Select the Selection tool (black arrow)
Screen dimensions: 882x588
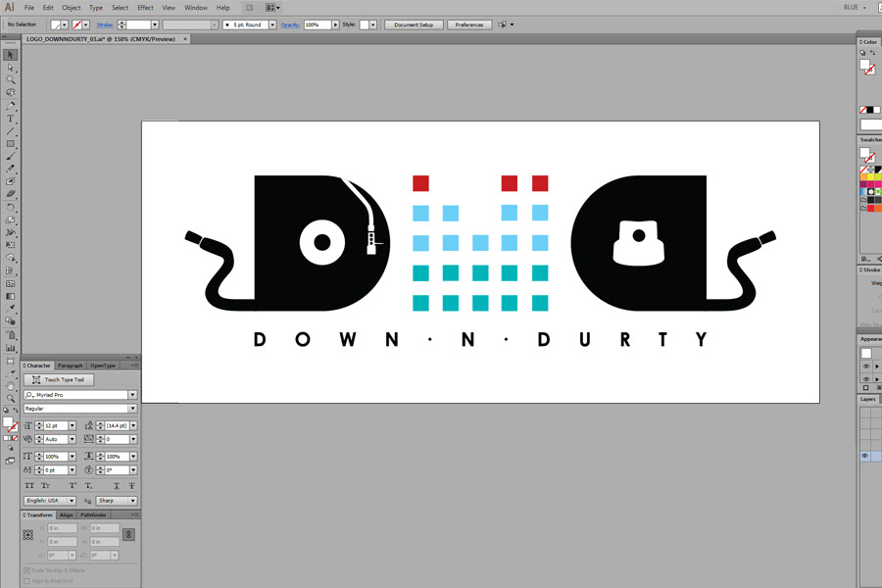[10, 55]
